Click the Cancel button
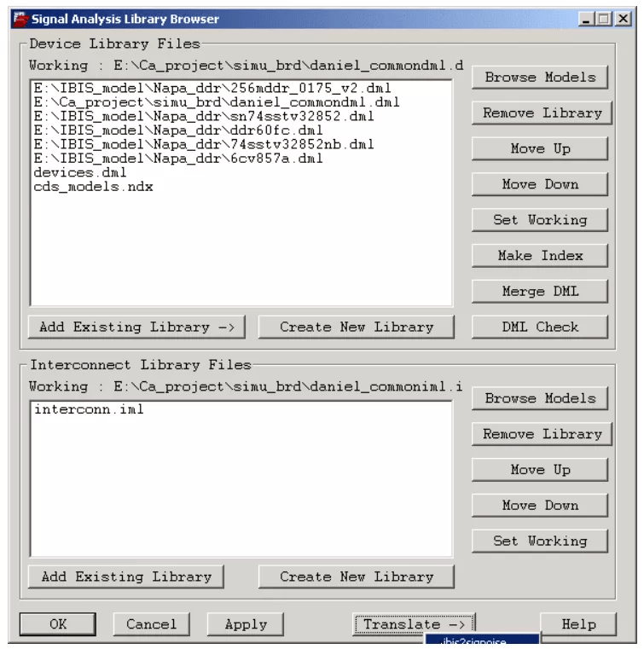The width and height of the screenshot is (644, 649). coord(151,624)
